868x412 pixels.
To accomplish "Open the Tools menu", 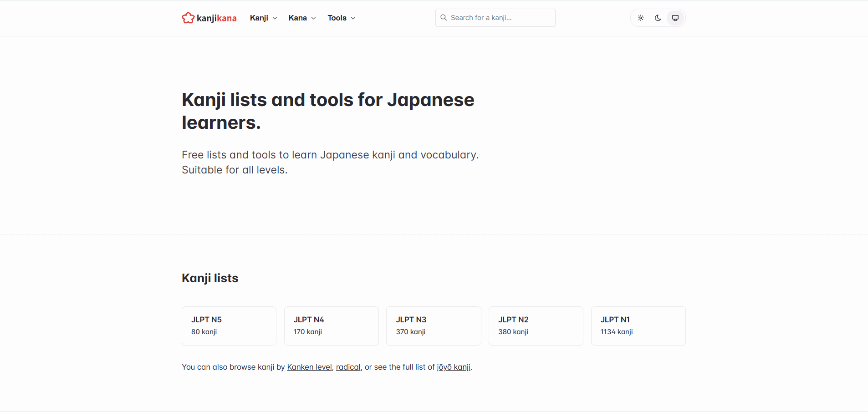I will [x=337, y=18].
